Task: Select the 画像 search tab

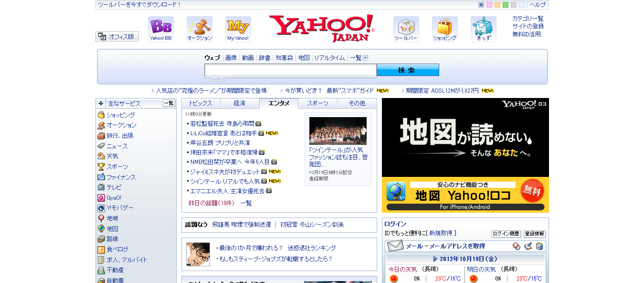Action: point(231,58)
